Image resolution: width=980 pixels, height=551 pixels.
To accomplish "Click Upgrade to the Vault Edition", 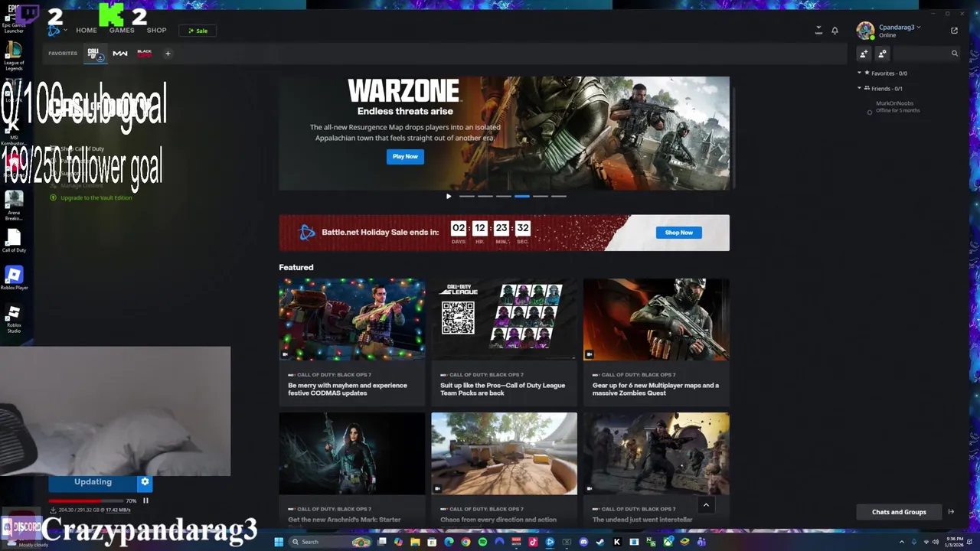I will coord(91,197).
